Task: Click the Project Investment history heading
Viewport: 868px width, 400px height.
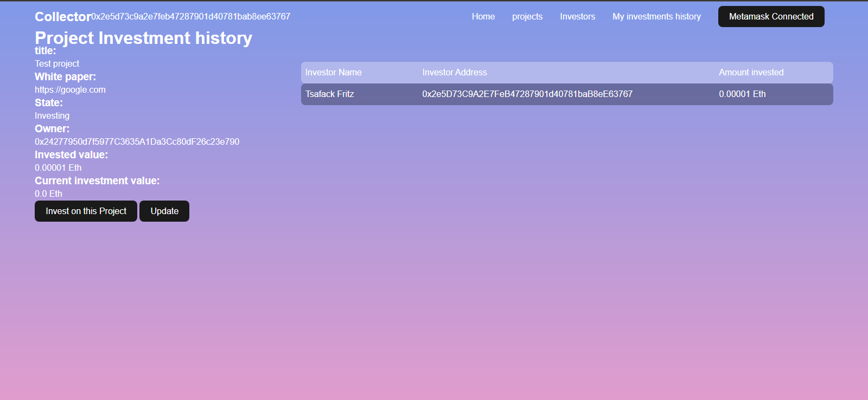Action: click(x=143, y=38)
